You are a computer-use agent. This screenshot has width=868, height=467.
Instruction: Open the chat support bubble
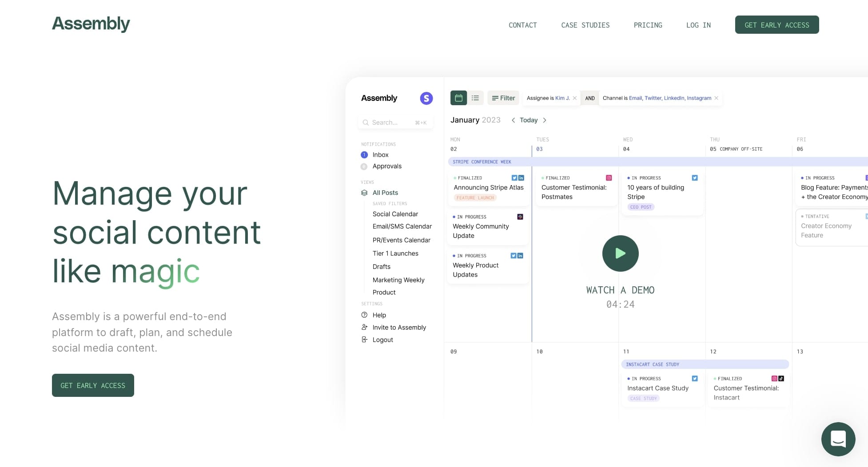(x=838, y=439)
